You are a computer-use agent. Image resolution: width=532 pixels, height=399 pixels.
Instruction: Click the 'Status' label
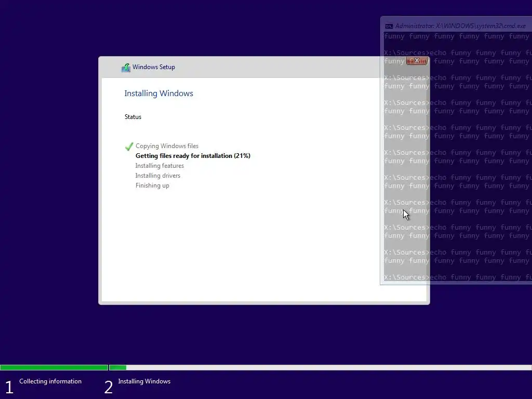tap(132, 117)
